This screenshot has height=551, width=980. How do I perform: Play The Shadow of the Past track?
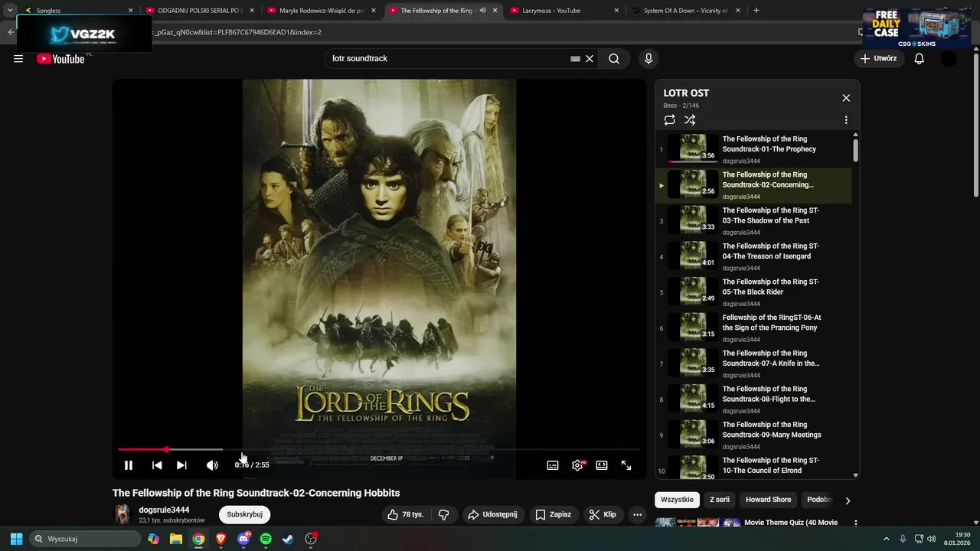click(754, 220)
